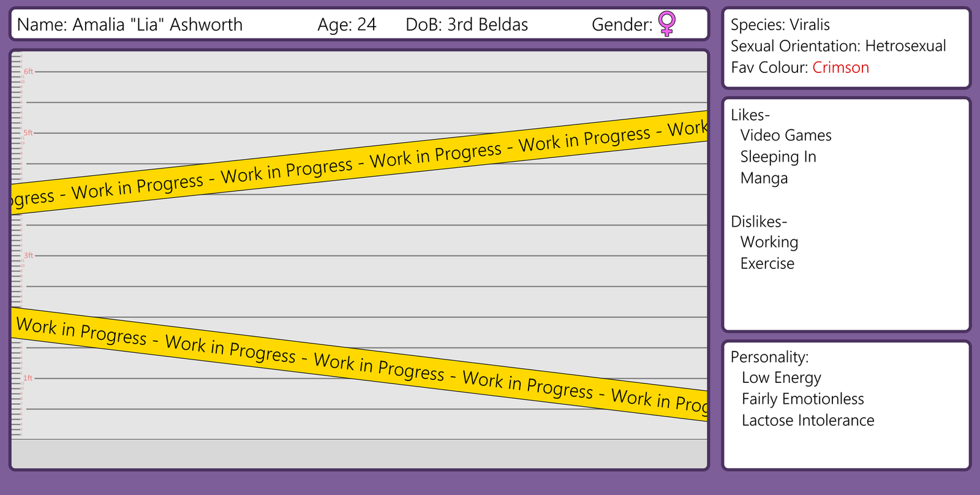This screenshot has height=495, width=980.
Task: Click the Fairly Emotionless trait
Action: pyautogui.click(x=802, y=399)
